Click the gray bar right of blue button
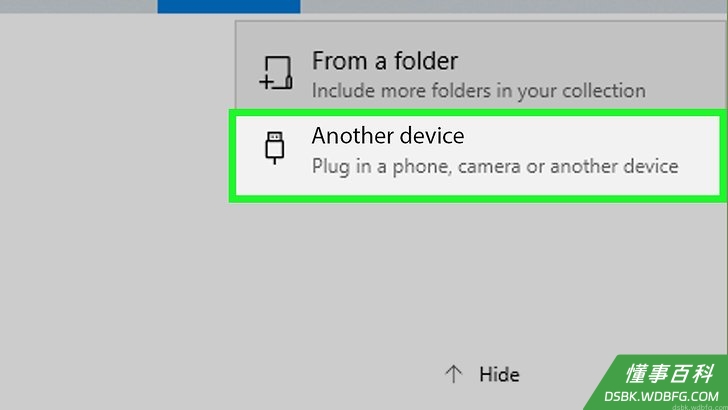Screen dimensions: 728x410 pos(514,6)
